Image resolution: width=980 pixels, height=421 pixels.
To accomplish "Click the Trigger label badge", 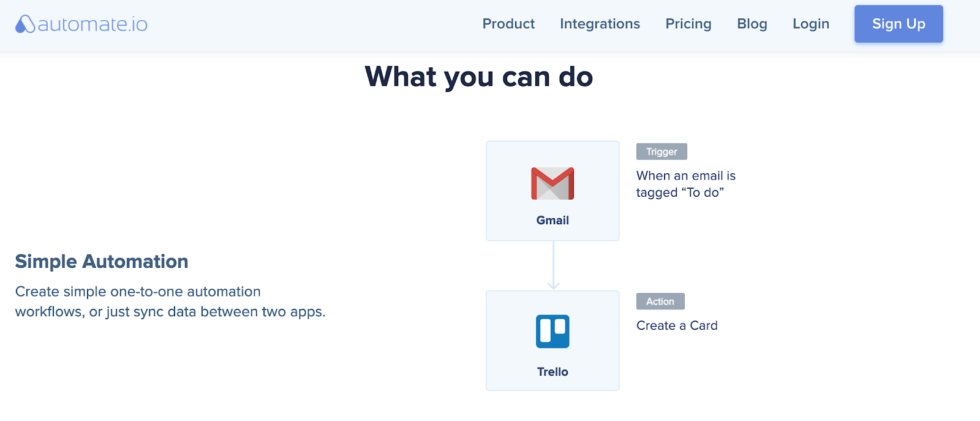I will (x=661, y=151).
